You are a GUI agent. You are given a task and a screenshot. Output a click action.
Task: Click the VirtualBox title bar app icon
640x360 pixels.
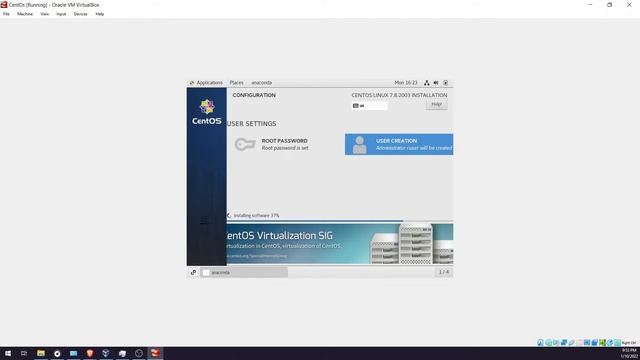[x=4, y=5]
